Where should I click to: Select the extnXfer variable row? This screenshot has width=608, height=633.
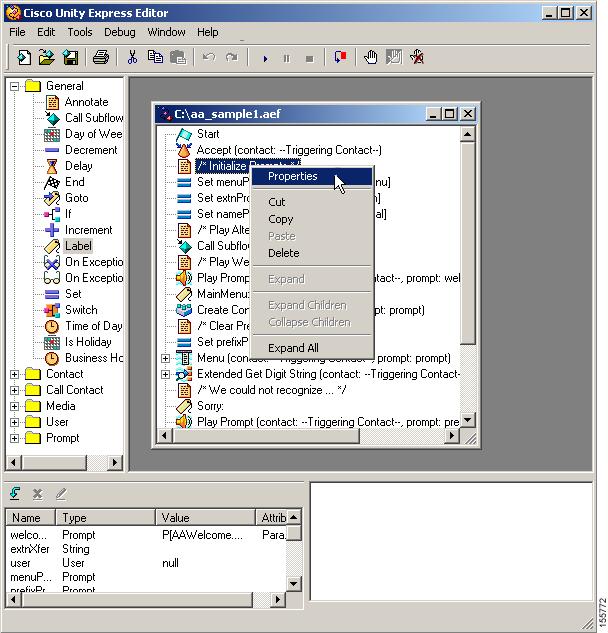pos(147,549)
